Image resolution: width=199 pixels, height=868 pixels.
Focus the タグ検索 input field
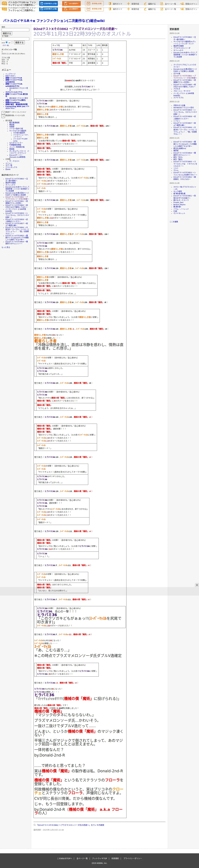pos(15,39)
